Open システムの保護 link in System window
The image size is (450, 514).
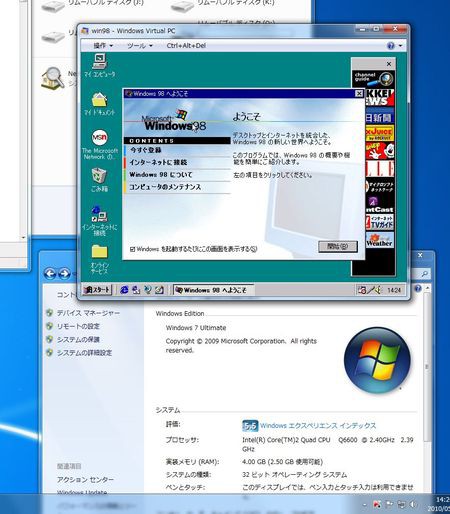[x=78, y=340]
